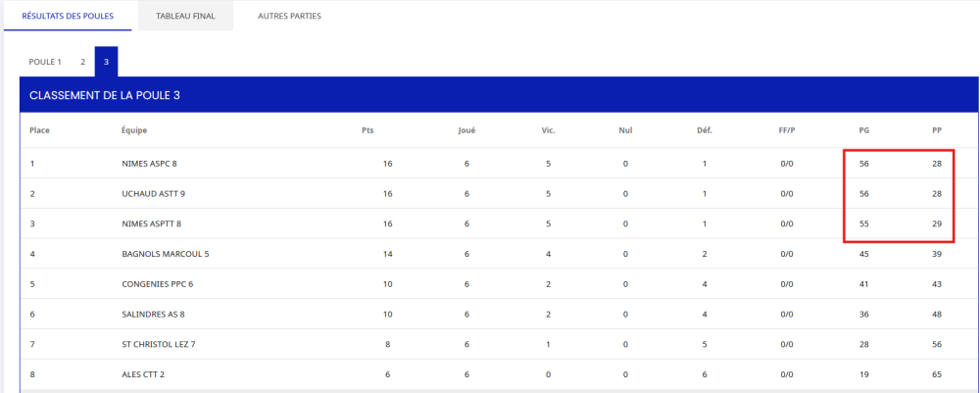
Task: Select pool tab 3
Action: coord(106,62)
